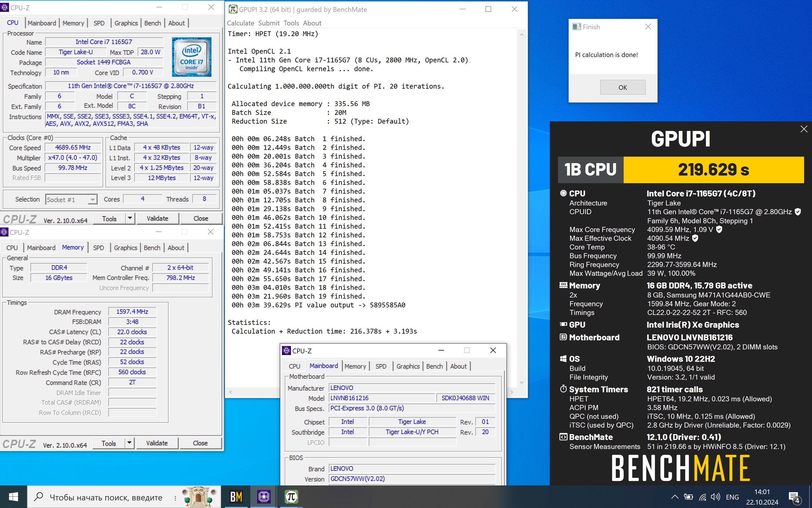This screenshot has width=812, height=508.
Task: Open BenchMate from the taskbar
Action: pos(236,497)
